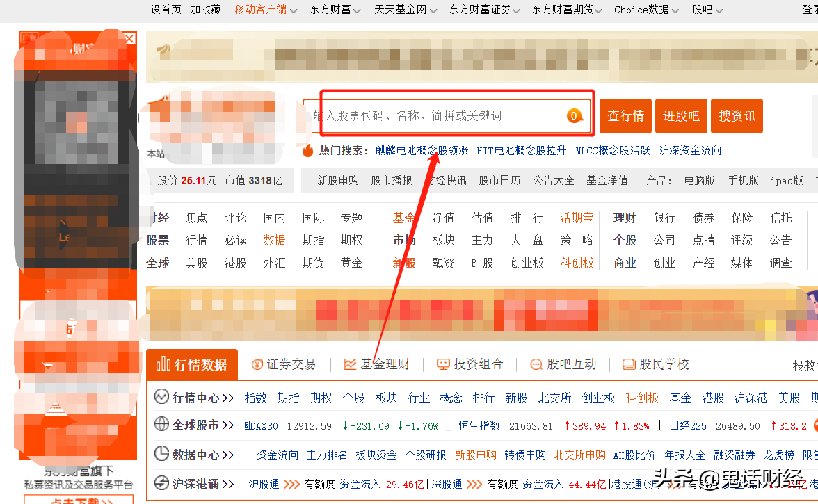The height and width of the screenshot is (504, 818).
Task: Expand the 天天基金网 dropdown
Action: [x=433, y=10]
